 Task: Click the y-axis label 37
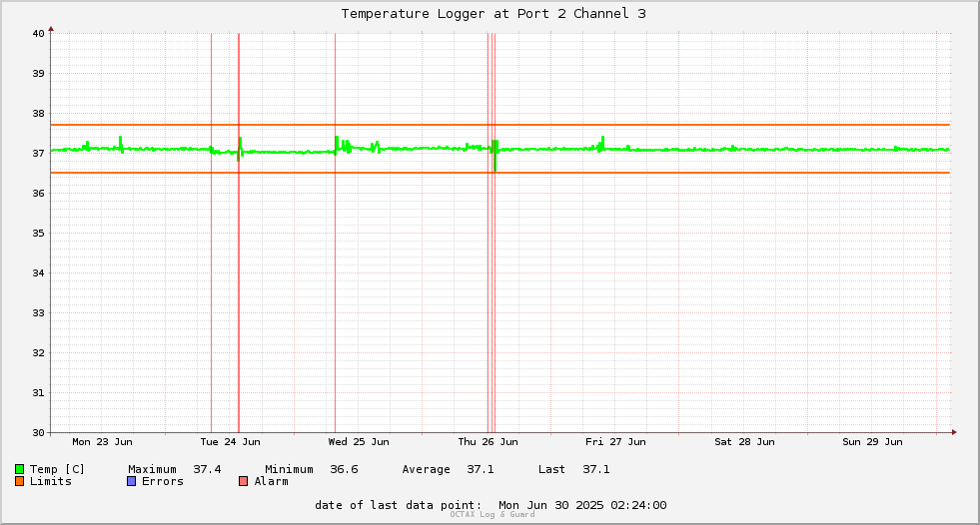click(x=39, y=154)
